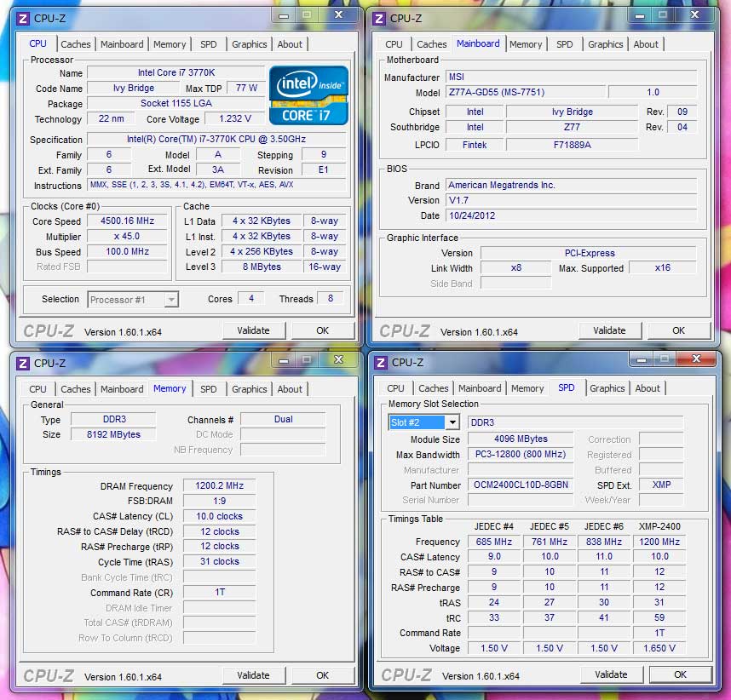Click CAS# Latency value '10.0 clocks'
731x700 pixels.
coord(220,516)
